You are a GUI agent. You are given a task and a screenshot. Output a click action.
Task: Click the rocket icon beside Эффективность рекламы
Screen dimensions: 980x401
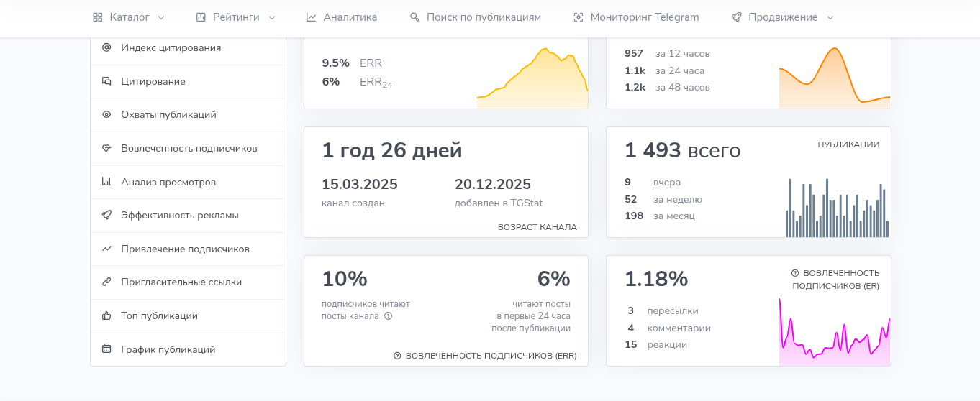click(106, 216)
